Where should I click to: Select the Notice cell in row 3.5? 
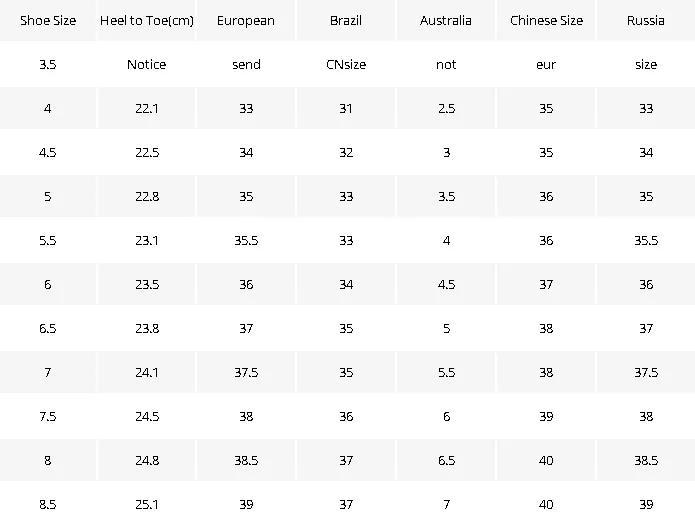[147, 64]
